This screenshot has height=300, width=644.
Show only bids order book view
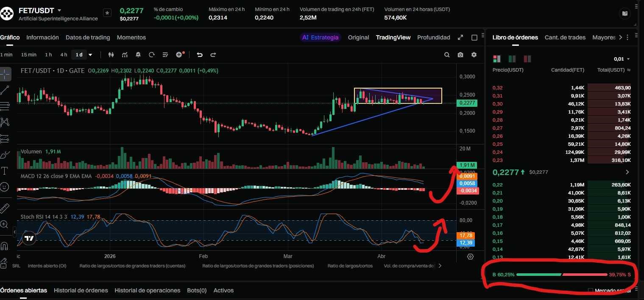[512, 58]
